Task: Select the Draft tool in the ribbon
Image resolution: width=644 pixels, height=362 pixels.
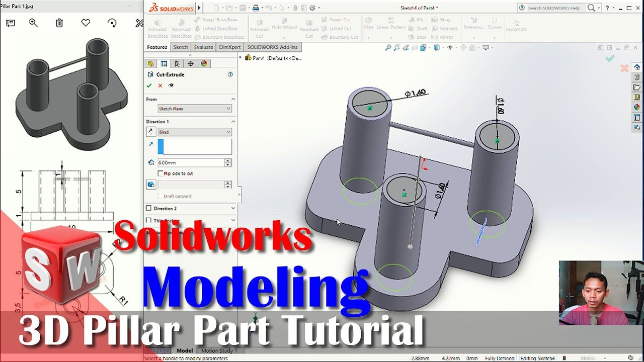Action: click(418, 29)
